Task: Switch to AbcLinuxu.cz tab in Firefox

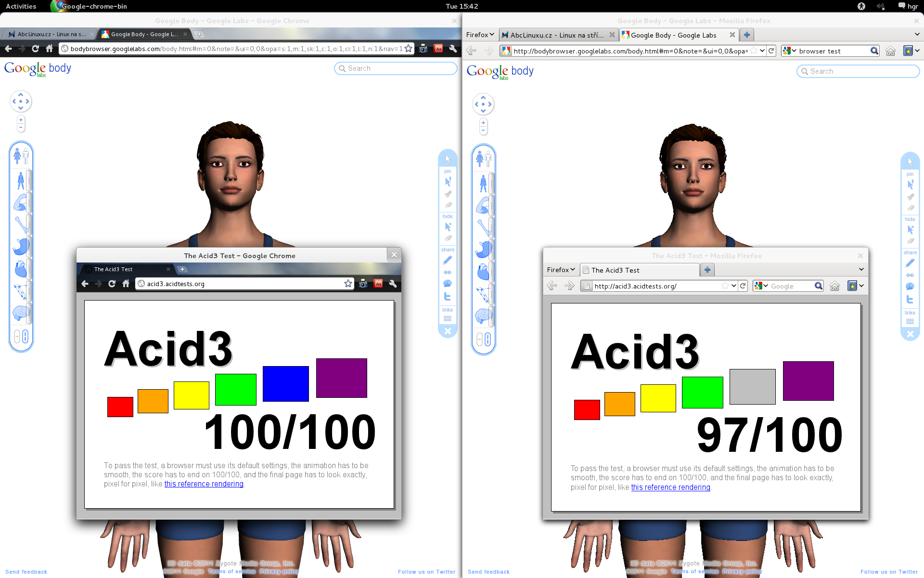Action: click(x=558, y=35)
